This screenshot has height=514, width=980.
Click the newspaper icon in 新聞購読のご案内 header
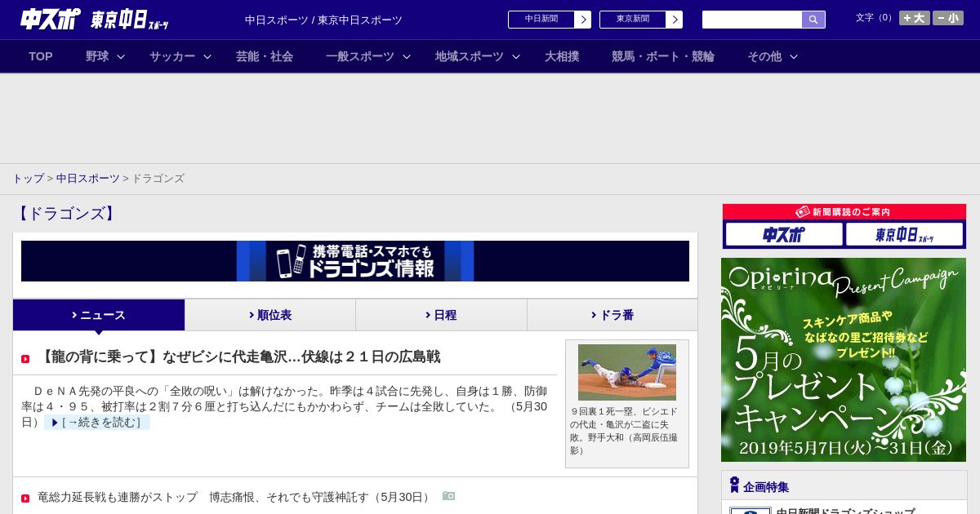(x=803, y=211)
